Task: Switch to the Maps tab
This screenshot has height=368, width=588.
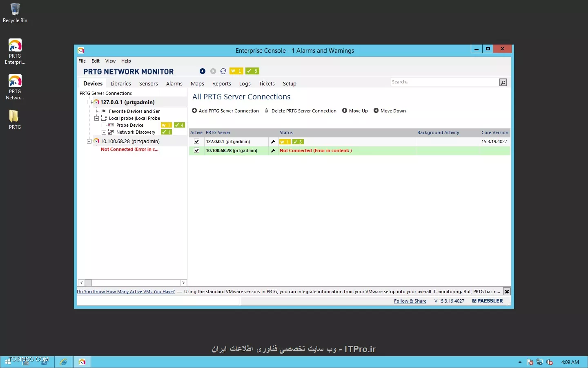Action: coord(197,83)
